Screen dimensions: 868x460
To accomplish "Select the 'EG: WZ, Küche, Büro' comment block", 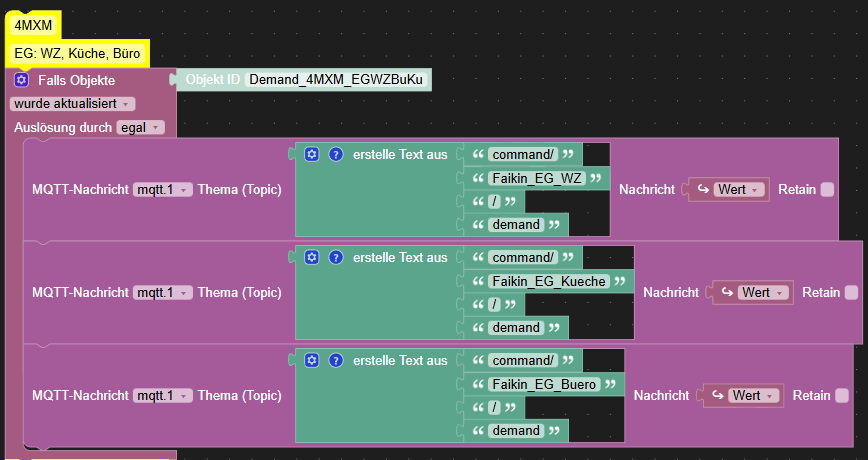I will point(77,53).
